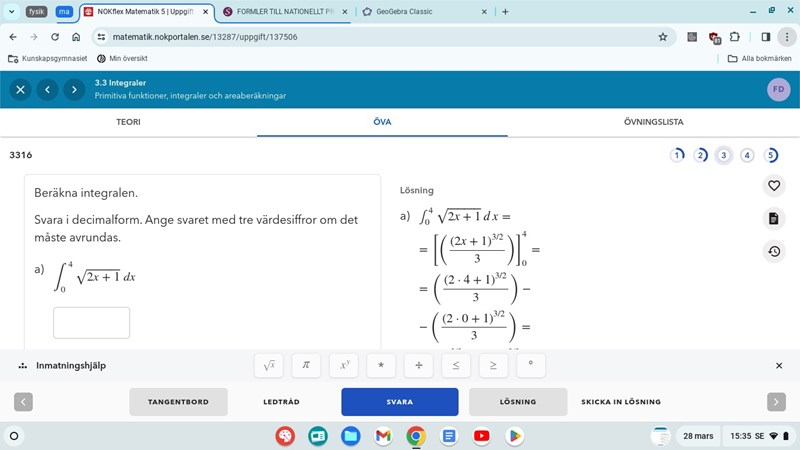Jump to exercise step 4

[x=747, y=155]
